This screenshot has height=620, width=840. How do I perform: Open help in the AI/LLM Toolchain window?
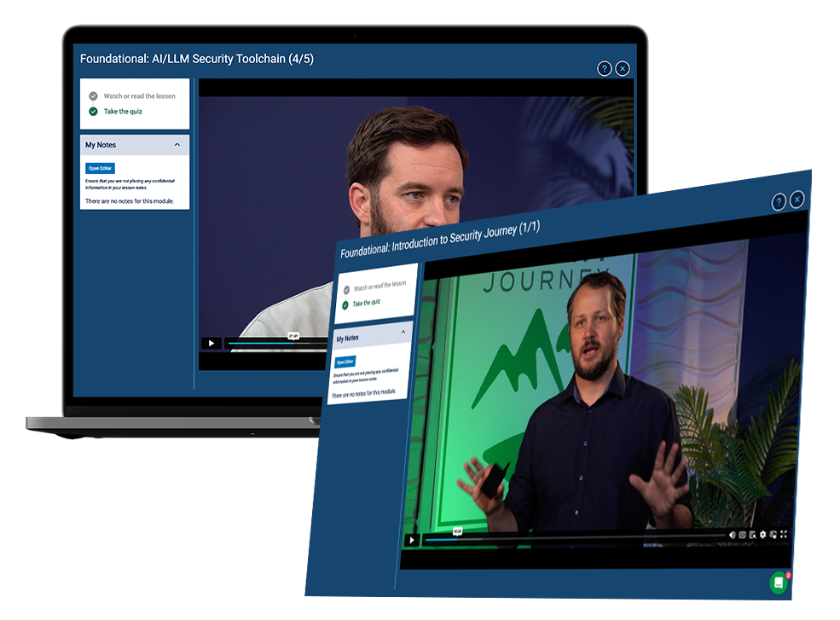point(605,68)
